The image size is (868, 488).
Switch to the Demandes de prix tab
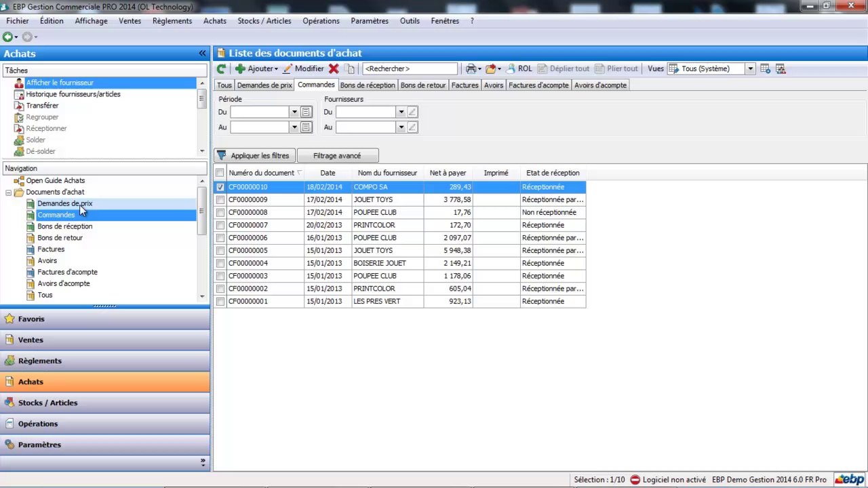(264, 85)
